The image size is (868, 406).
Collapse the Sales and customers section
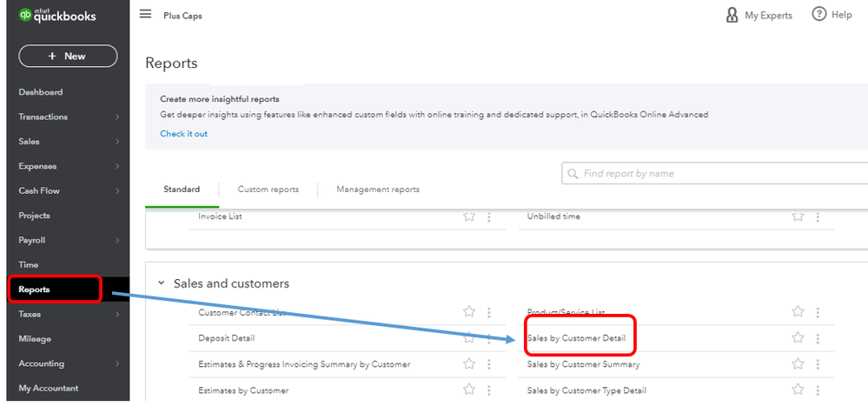[x=161, y=283]
